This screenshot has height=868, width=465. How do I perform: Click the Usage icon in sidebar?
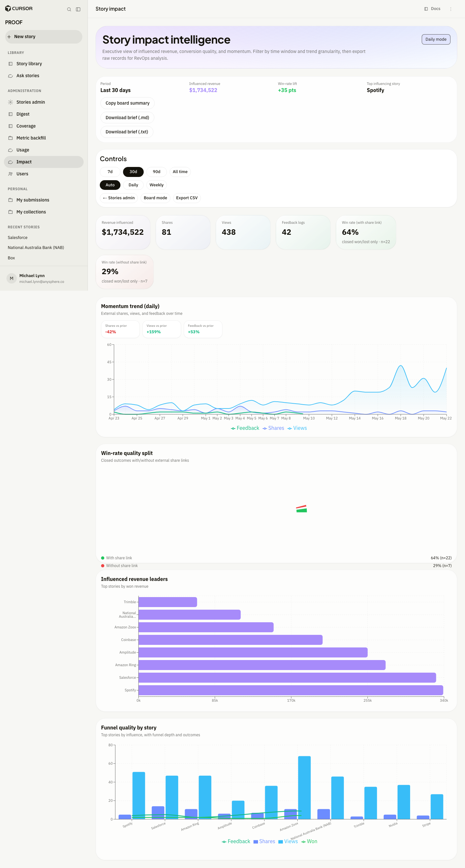point(10,150)
